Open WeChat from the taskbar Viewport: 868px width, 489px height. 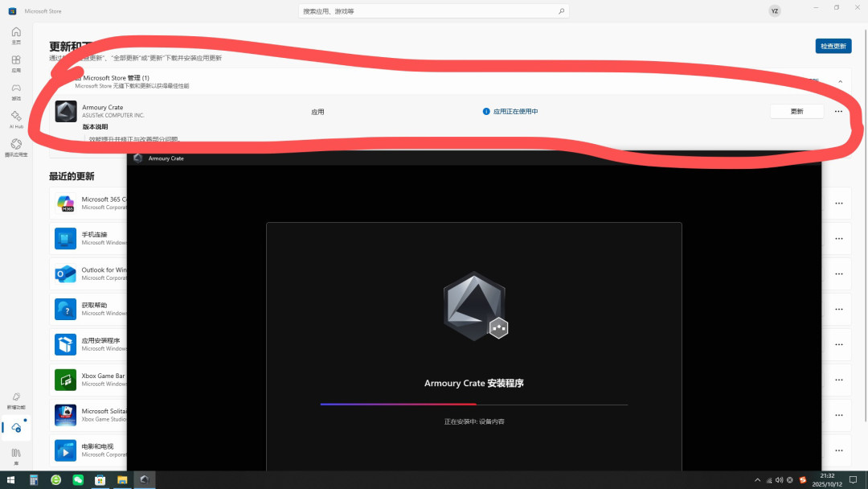[78, 479]
